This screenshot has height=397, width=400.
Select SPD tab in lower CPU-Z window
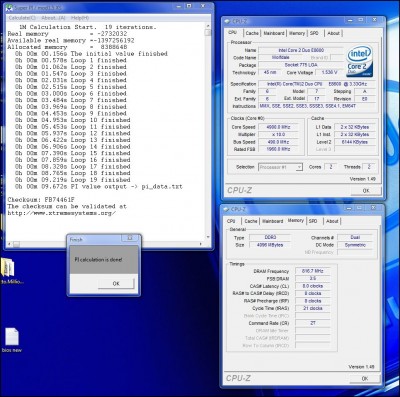(x=313, y=221)
